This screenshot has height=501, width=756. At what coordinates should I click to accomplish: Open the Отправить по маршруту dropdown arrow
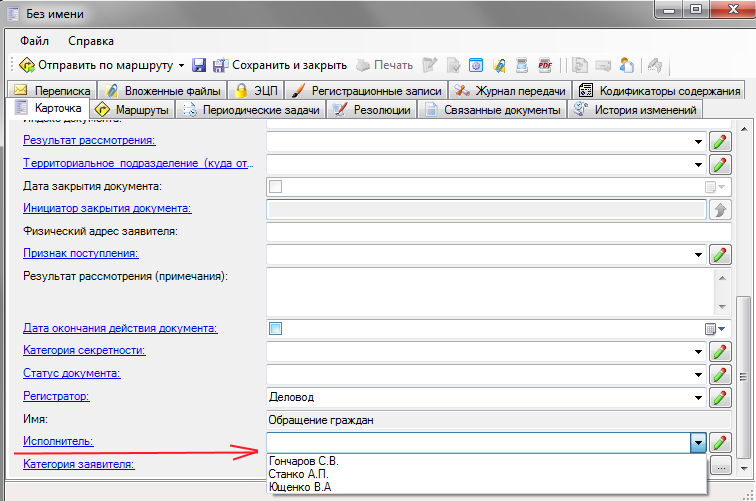(x=181, y=65)
